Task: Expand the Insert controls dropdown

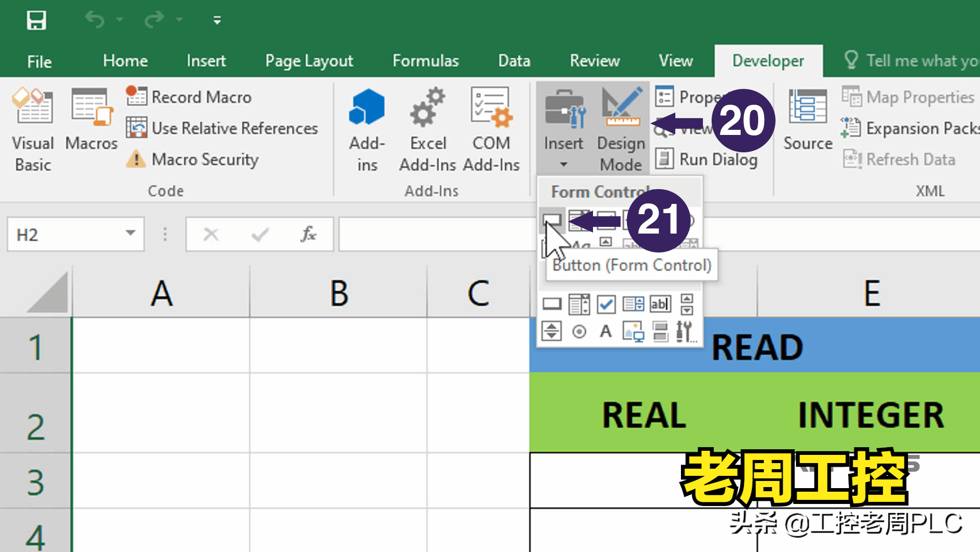Action: (x=564, y=165)
